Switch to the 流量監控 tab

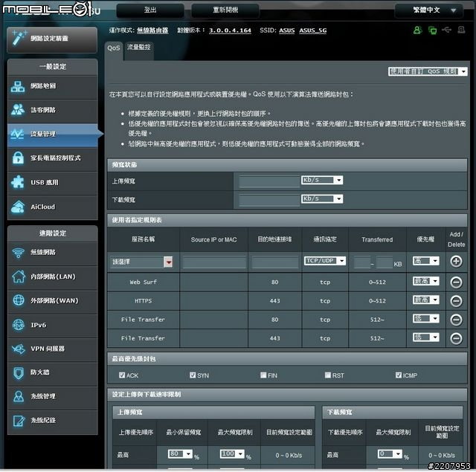(x=138, y=47)
